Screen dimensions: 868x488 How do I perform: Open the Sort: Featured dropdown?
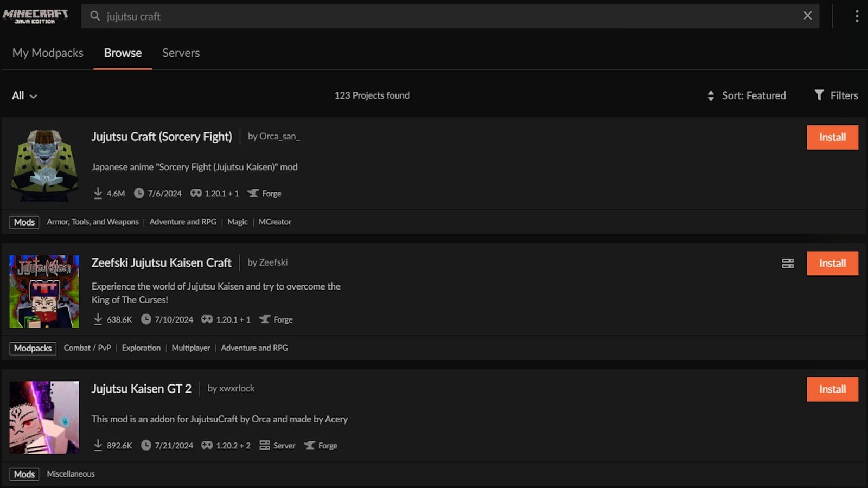point(754,95)
